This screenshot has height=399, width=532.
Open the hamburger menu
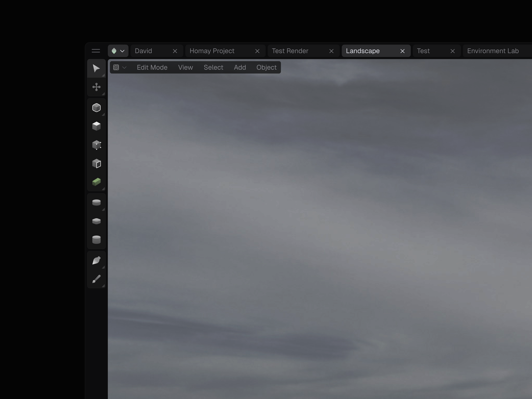pyautogui.click(x=96, y=51)
